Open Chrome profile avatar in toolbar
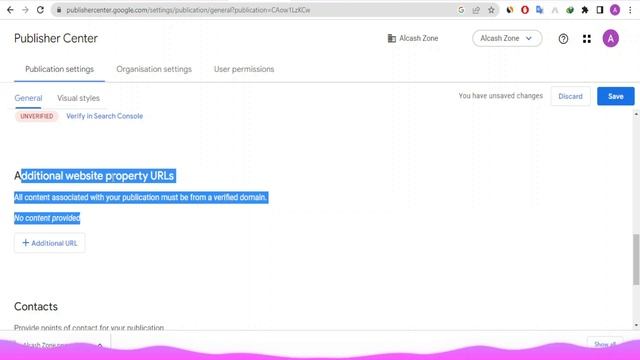Screen dimensions: 640x360 pyautogui.click(x=615, y=10)
